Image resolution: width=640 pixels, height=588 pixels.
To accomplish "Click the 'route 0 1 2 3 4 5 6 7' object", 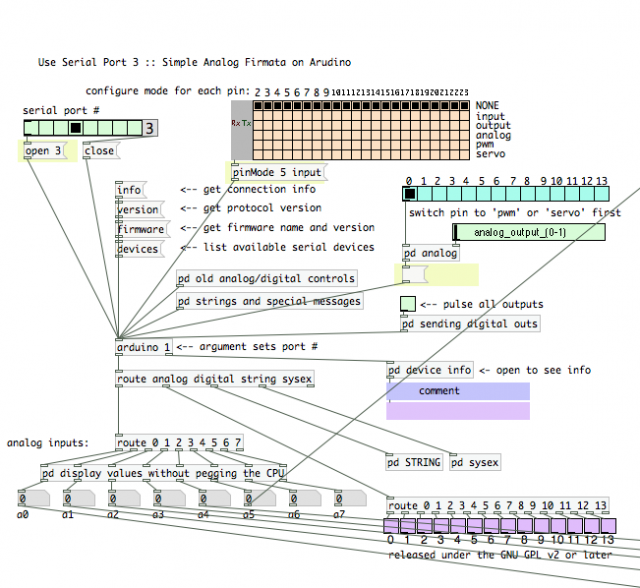I will (x=180, y=443).
